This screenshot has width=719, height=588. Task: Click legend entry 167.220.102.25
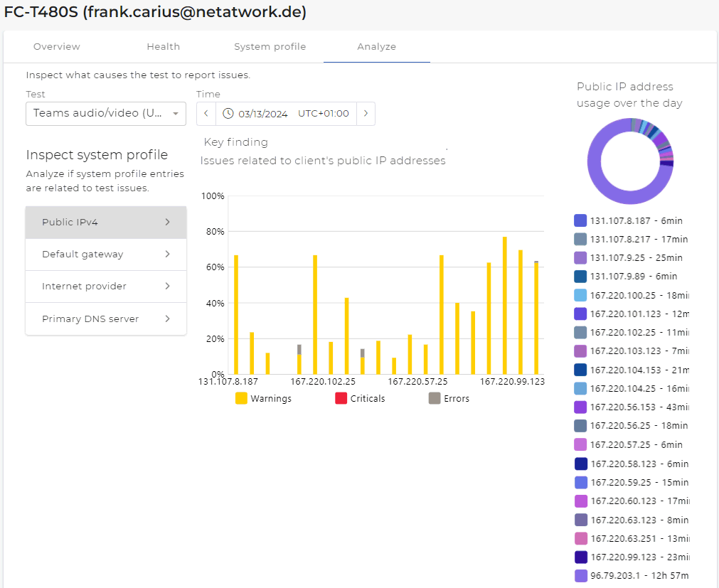pos(632,332)
